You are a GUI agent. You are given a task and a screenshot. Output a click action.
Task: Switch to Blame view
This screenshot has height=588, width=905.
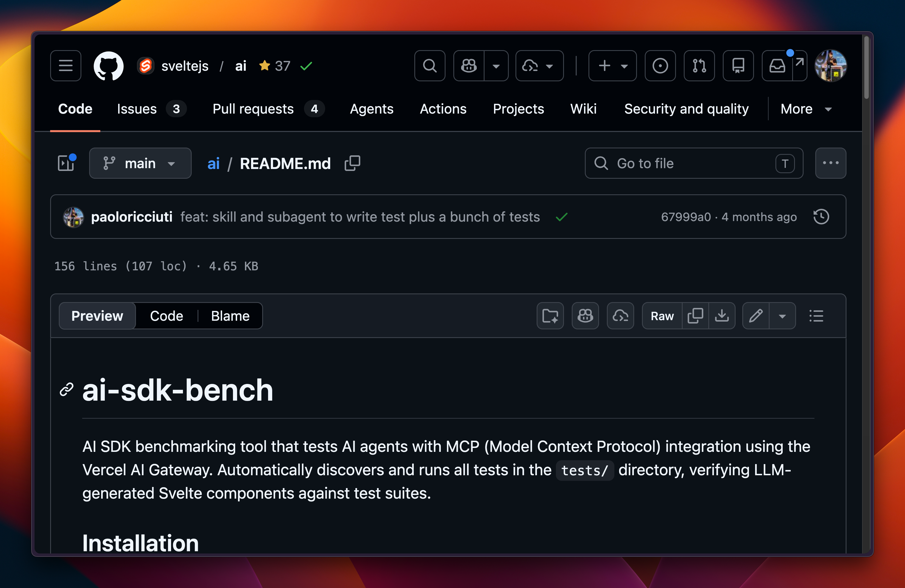tap(230, 316)
